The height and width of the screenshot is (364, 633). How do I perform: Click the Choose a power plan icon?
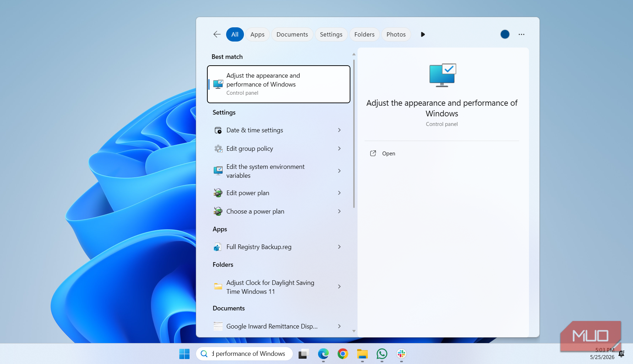[218, 211]
